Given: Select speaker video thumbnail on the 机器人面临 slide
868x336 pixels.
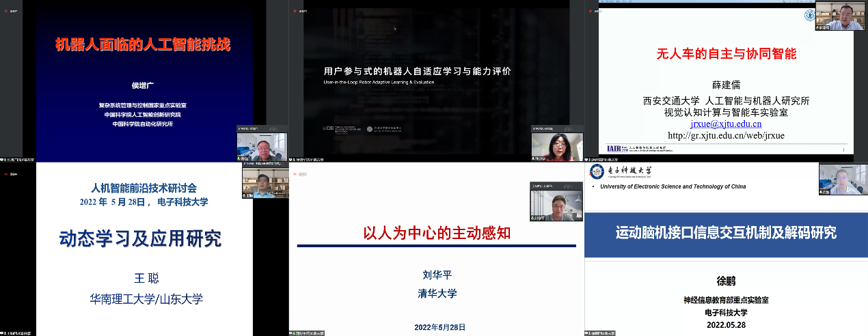Looking at the screenshot, I should (x=262, y=146).
